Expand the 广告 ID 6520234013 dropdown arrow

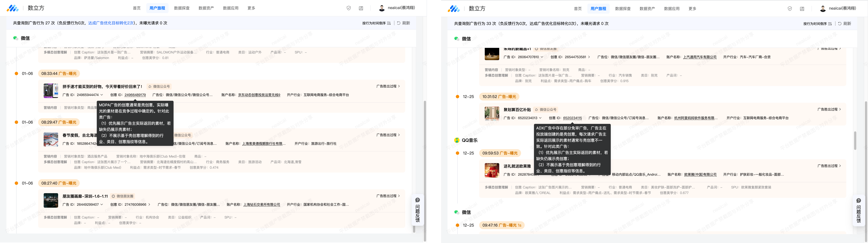click(x=540, y=118)
